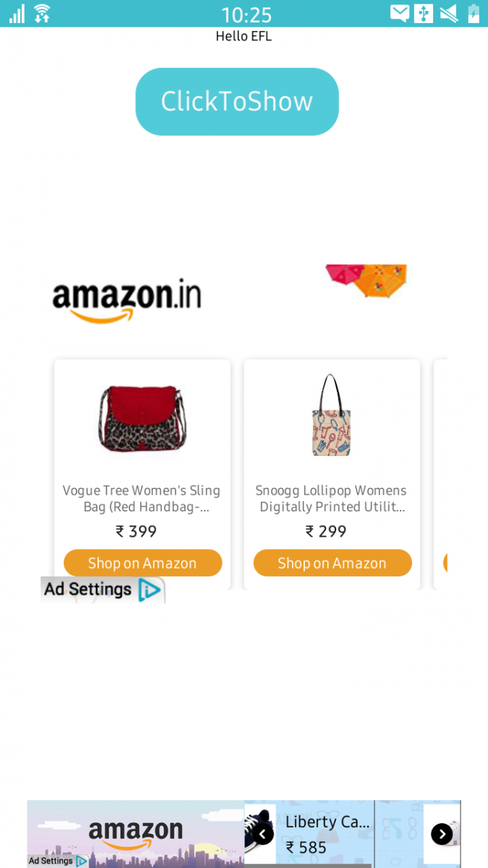The height and width of the screenshot is (868, 488).
Task: Open Ad Settings in the bottom banner
Action: click(50, 861)
